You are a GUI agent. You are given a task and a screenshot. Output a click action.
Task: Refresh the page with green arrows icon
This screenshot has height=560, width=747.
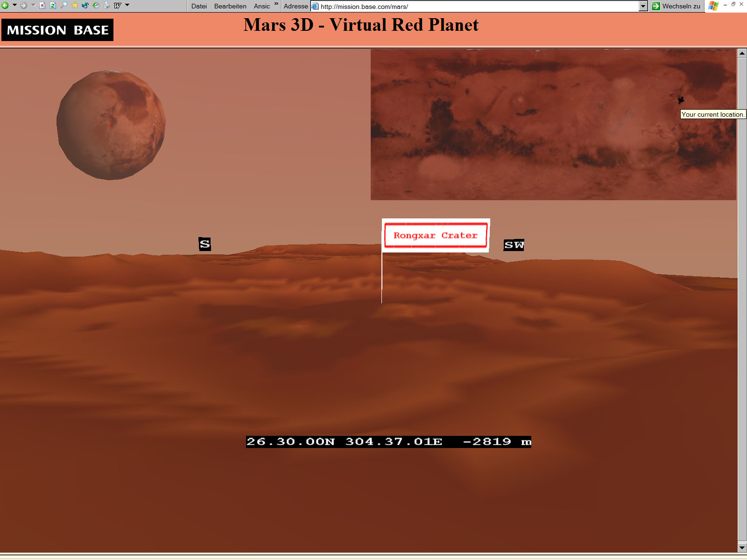pyautogui.click(x=53, y=6)
